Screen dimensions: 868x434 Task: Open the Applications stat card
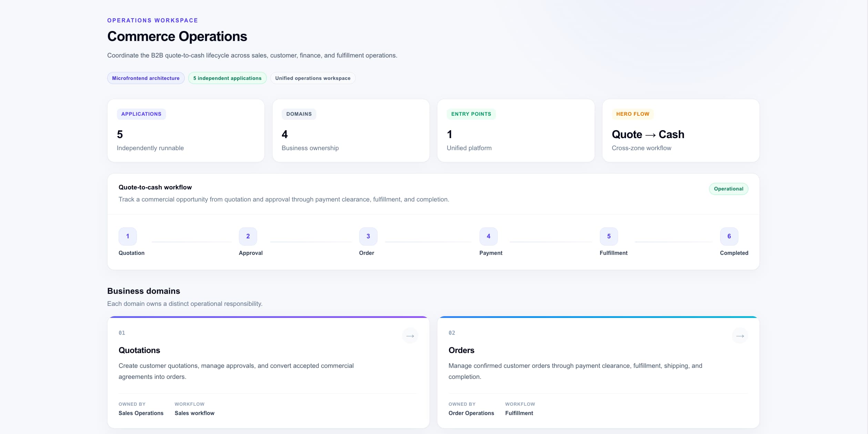186,131
